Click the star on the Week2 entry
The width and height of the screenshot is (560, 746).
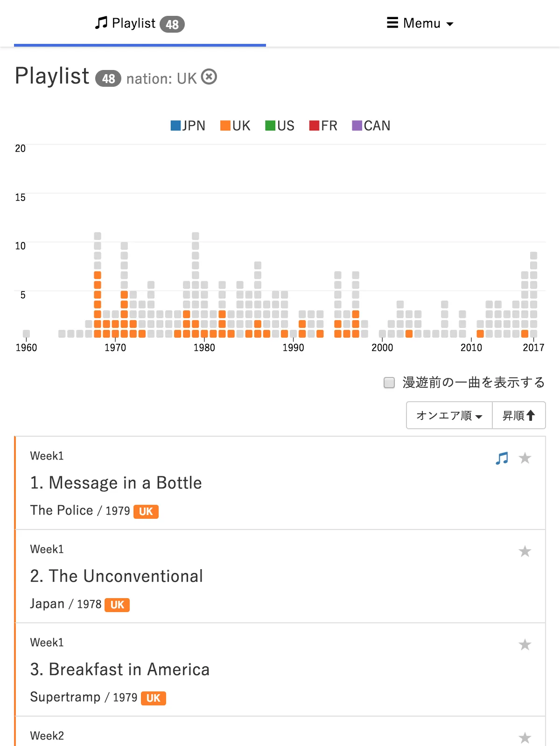[x=525, y=738]
